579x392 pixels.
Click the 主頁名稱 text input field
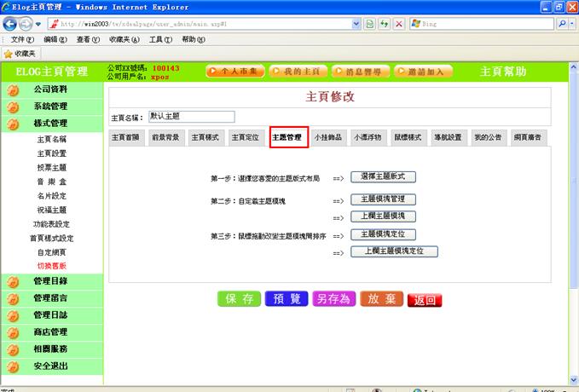190,116
